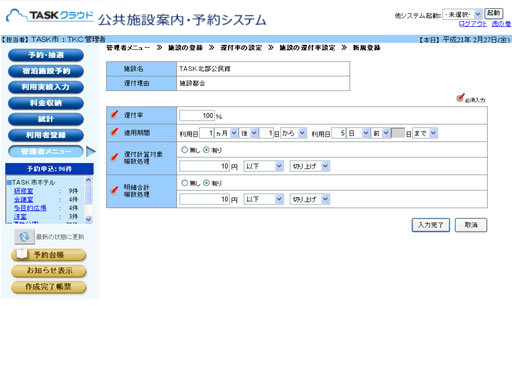Open 切り上げ dropdown in 還付計算対象 端数処理 row
The width and height of the screenshot is (512, 384).
click(310, 166)
